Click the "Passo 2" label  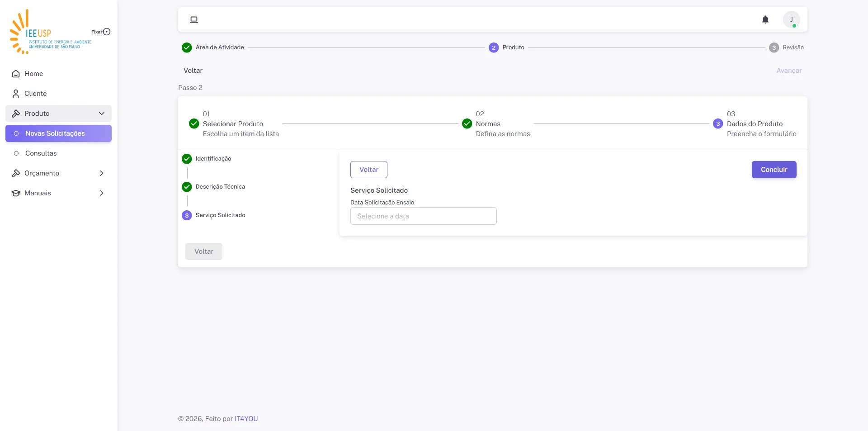[x=190, y=88]
